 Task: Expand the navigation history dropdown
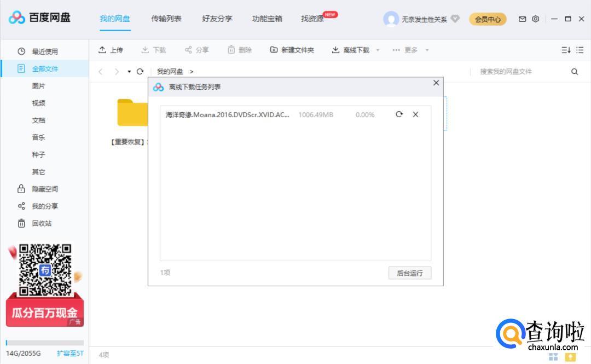point(129,71)
